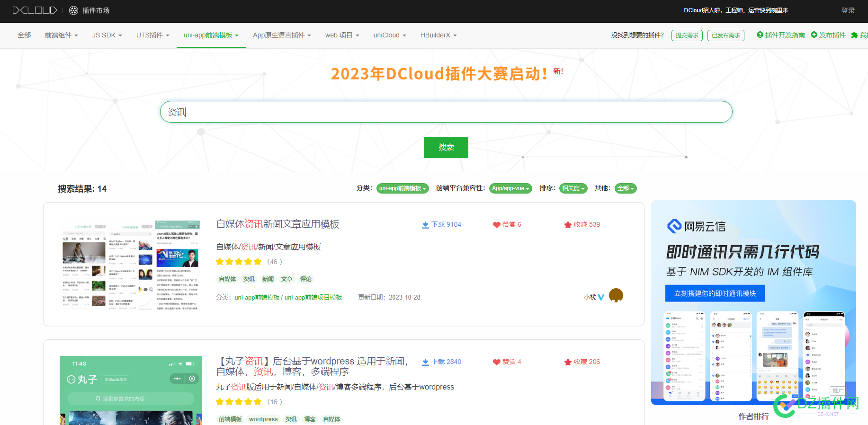Click the DCloud招人啦 recruitment notice

pyautogui.click(x=736, y=10)
